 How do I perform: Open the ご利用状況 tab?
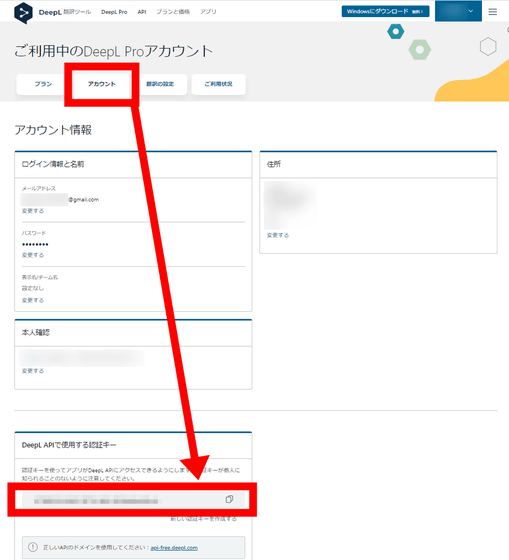tap(218, 84)
